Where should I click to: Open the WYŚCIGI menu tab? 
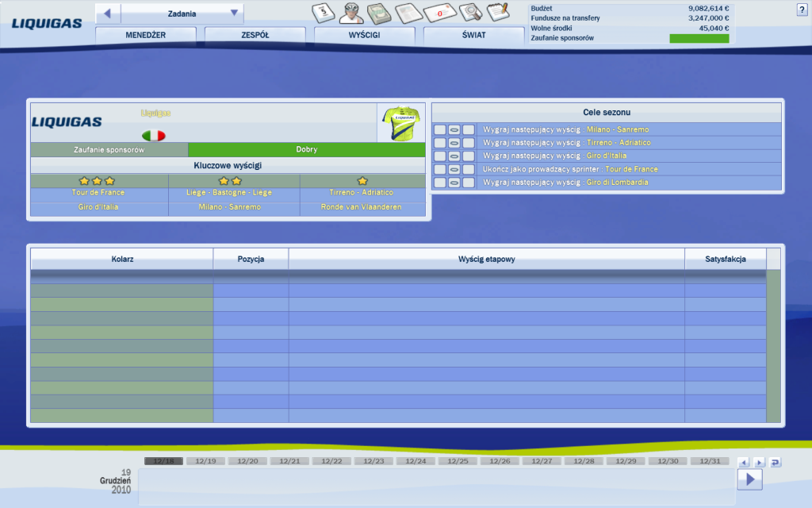(365, 35)
